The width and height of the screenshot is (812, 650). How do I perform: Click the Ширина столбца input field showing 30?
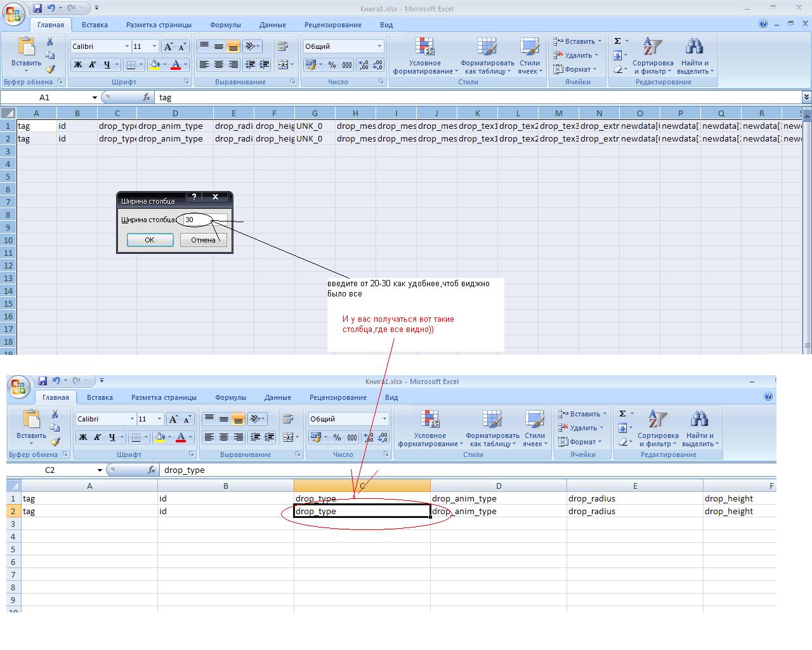[204, 220]
